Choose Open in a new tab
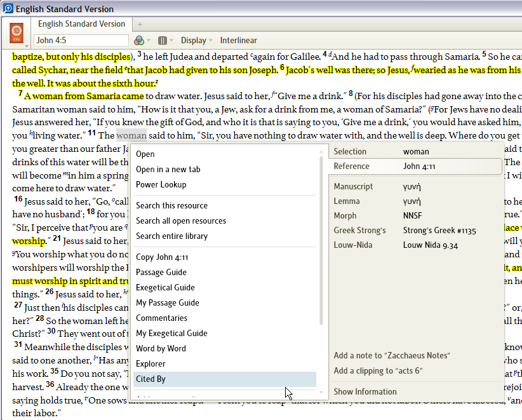 point(225,170)
